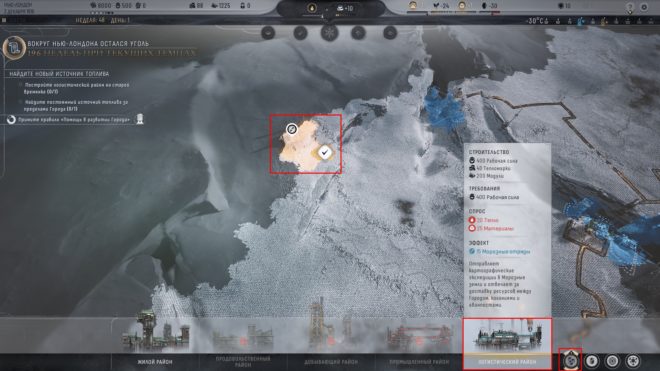Click the prefabs 1225 counter
This screenshot has width=660, height=371.
tap(221, 5)
